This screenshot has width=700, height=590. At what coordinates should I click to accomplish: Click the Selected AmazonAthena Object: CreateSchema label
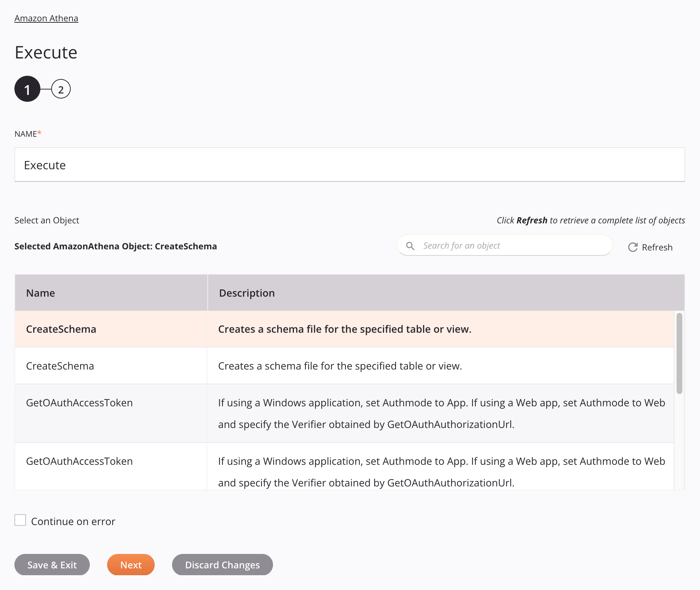click(x=116, y=246)
